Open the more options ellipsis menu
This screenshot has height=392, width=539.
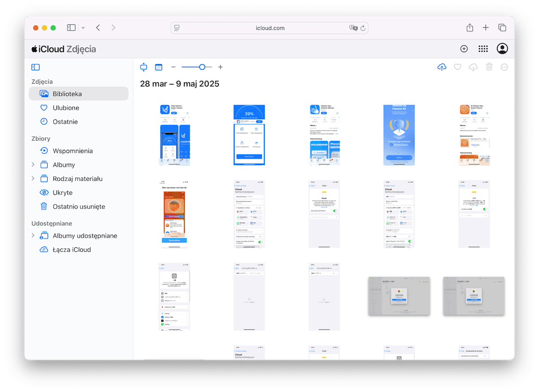pos(504,67)
